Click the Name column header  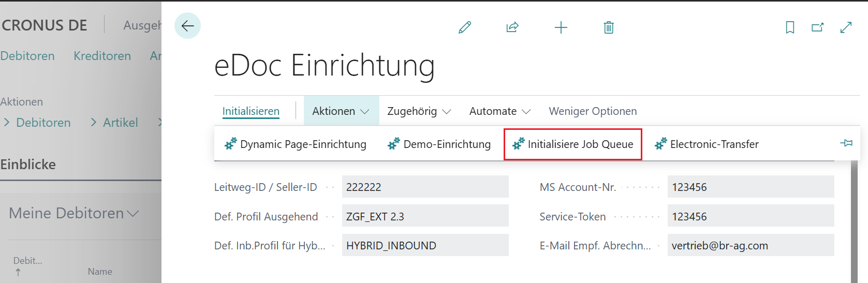tap(100, 272)
